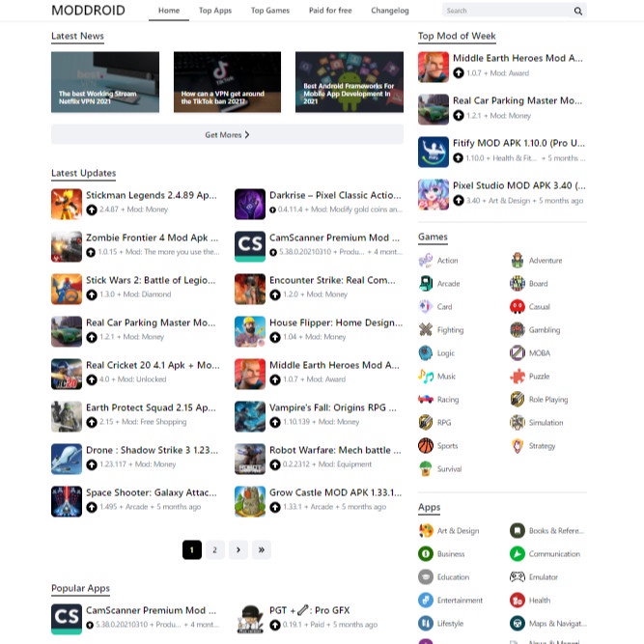
Task: Switch to the Paid for free tab
Action: click(329, 11)
